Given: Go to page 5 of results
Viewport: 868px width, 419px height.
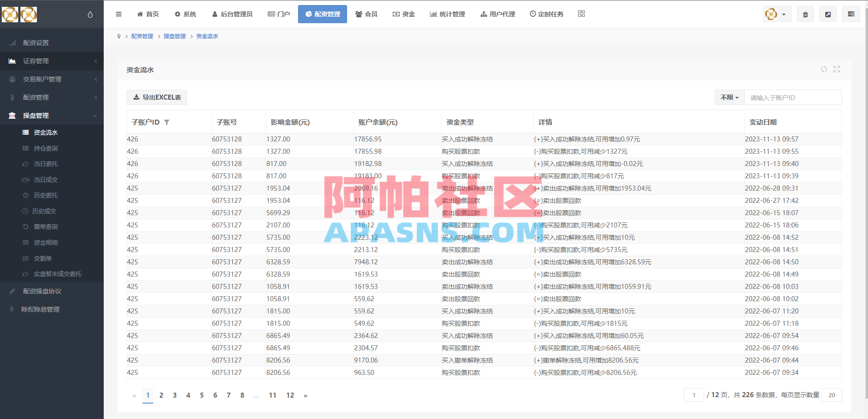Looking at the screenshot, I should tap(202, 395).
